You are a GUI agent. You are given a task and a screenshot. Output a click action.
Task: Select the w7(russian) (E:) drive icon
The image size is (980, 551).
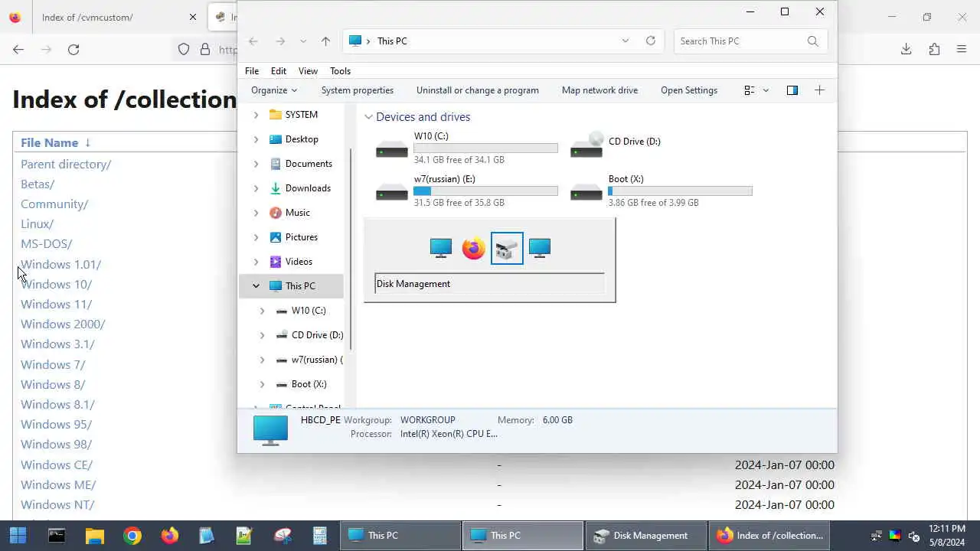(392, 191)
